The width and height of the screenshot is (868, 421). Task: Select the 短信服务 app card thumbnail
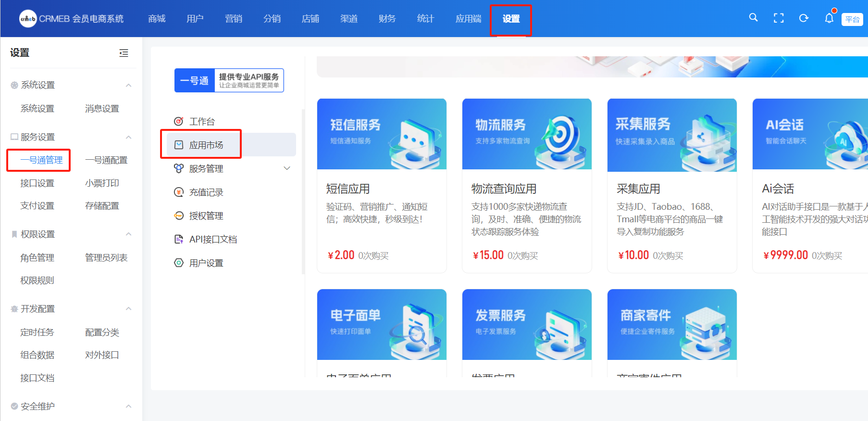382,134
